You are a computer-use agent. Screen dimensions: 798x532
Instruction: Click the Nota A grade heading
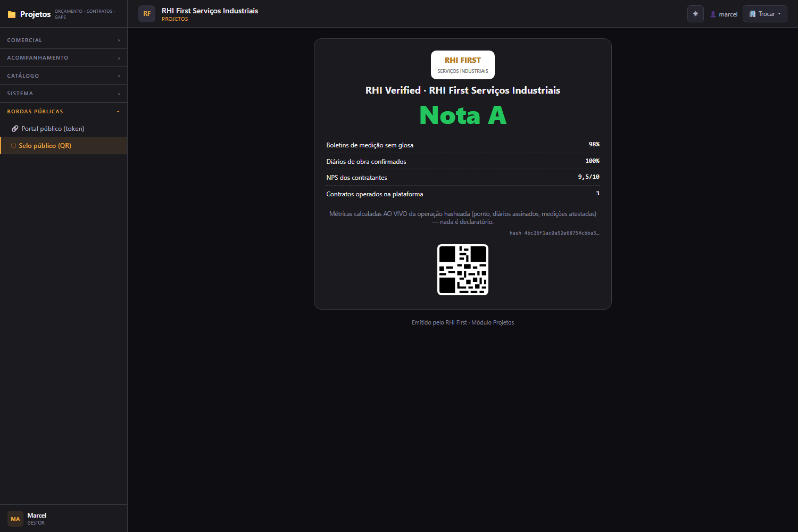[x=463, y=115]
